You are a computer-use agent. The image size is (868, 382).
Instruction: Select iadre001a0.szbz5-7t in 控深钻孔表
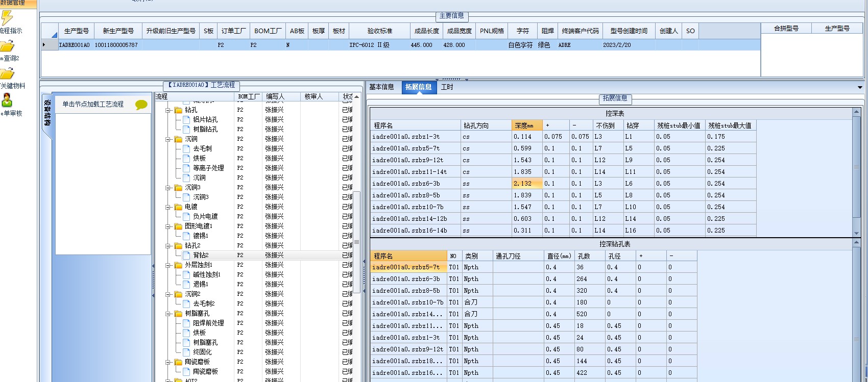pyautogui.click(x=409, y=267)
